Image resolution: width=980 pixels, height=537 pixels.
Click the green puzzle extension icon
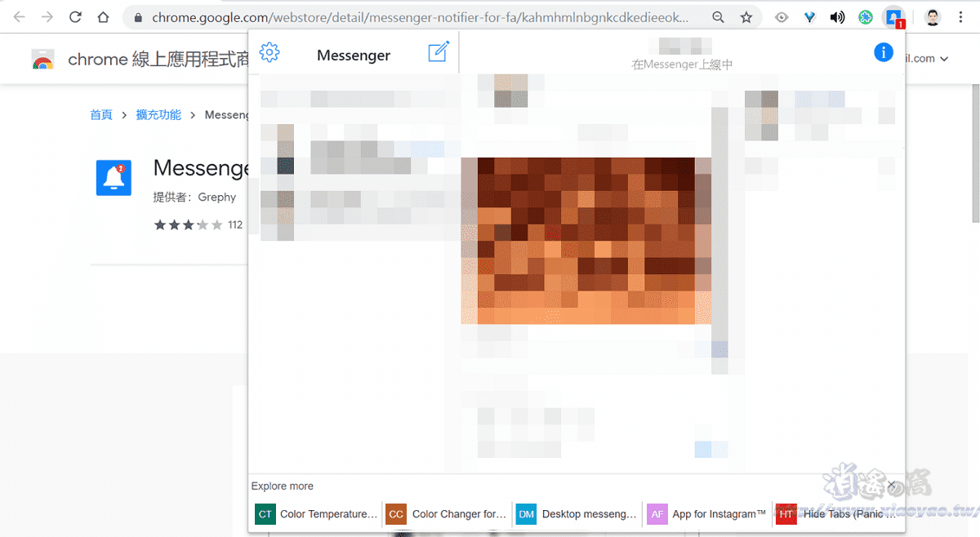[866, 16]
